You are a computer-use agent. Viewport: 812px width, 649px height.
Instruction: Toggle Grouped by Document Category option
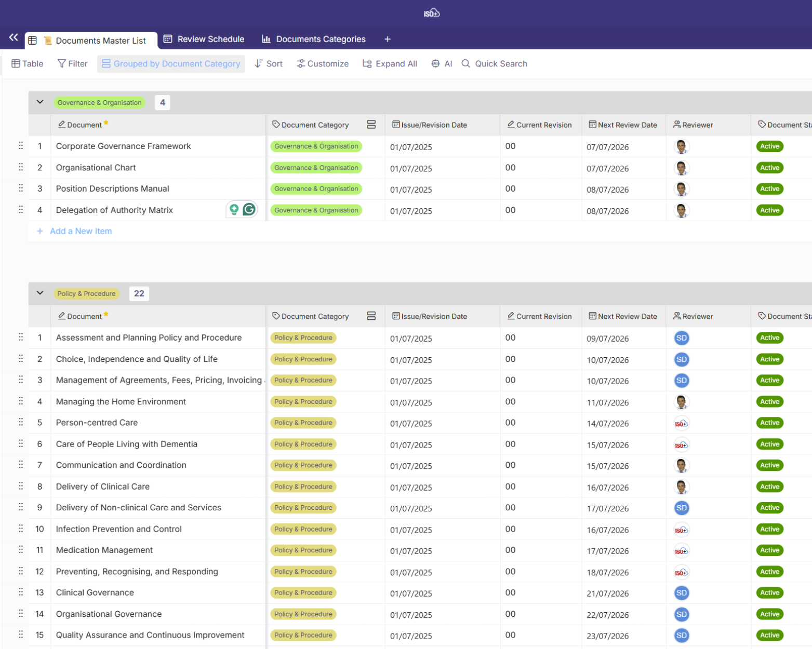(171, 64)
